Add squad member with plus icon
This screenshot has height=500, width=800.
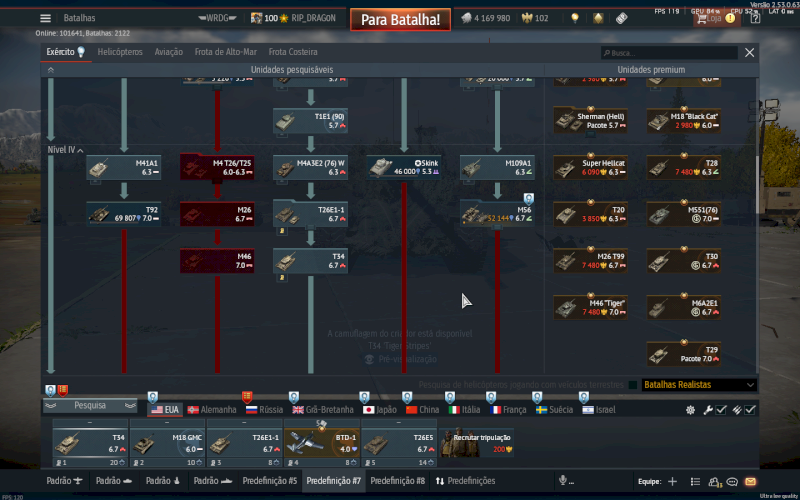[x=671, y=481]
